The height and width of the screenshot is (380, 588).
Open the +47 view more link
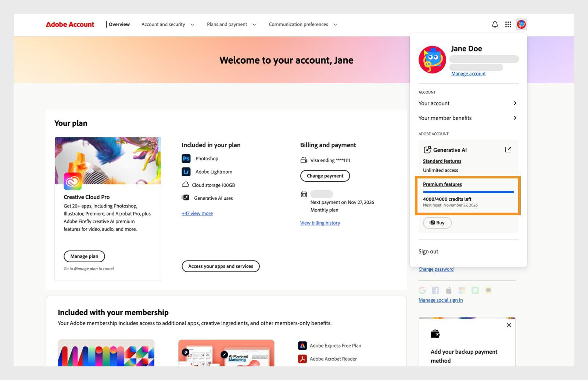tap(197, 213)
